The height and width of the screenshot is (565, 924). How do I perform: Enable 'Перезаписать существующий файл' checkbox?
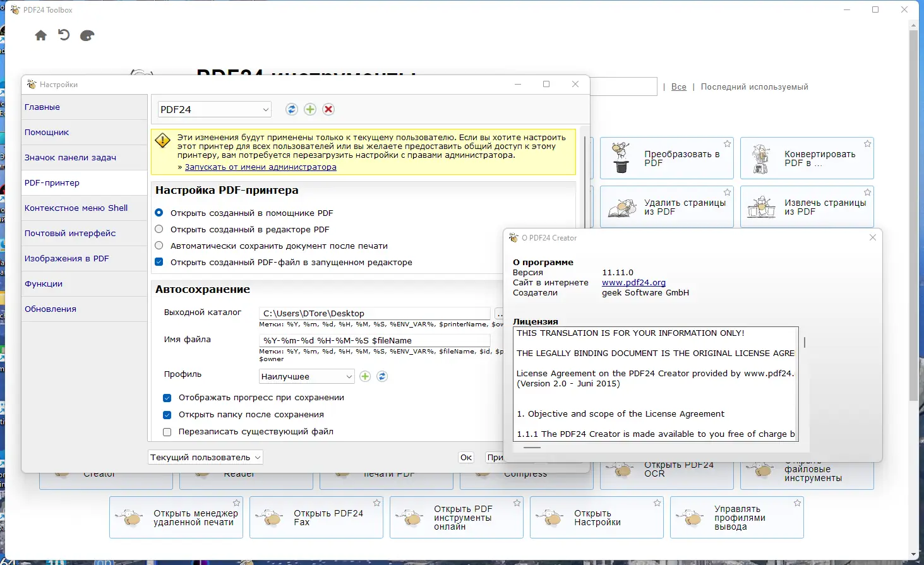point(167,432)
